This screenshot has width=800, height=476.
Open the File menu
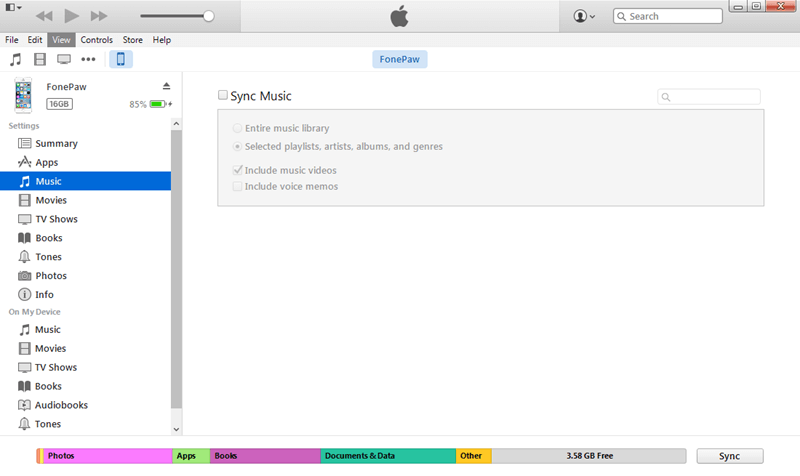pyautogui.click(x=12, y=40)
